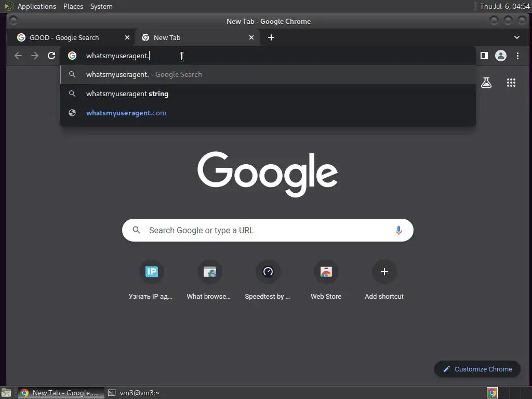Open the Speedtest shortcut tile
The image size is (532, 399).
(x=268, y=280)
